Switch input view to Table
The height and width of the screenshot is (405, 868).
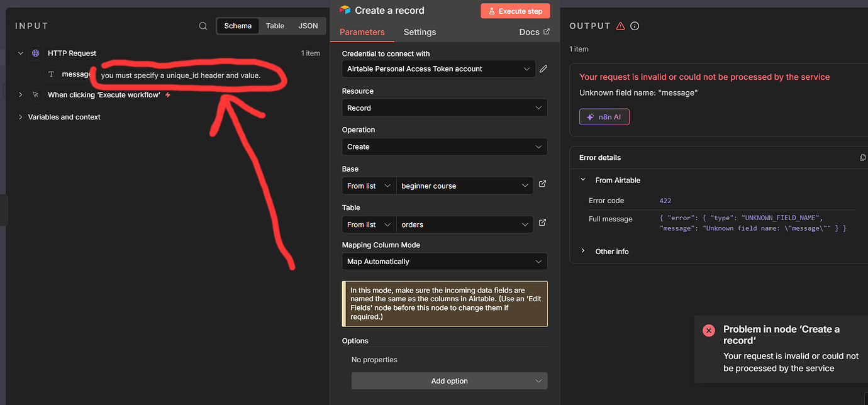(x=275, y=26)
